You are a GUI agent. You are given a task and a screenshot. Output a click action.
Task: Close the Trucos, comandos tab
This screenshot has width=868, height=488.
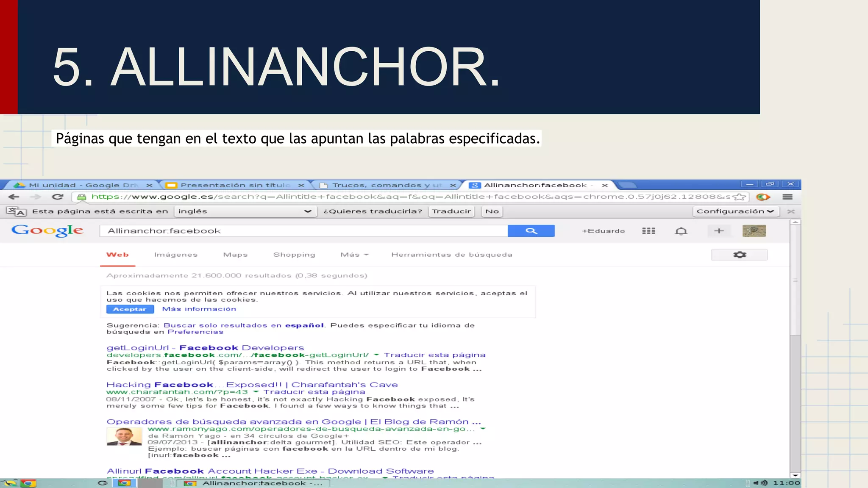click(x=453, y=185)
